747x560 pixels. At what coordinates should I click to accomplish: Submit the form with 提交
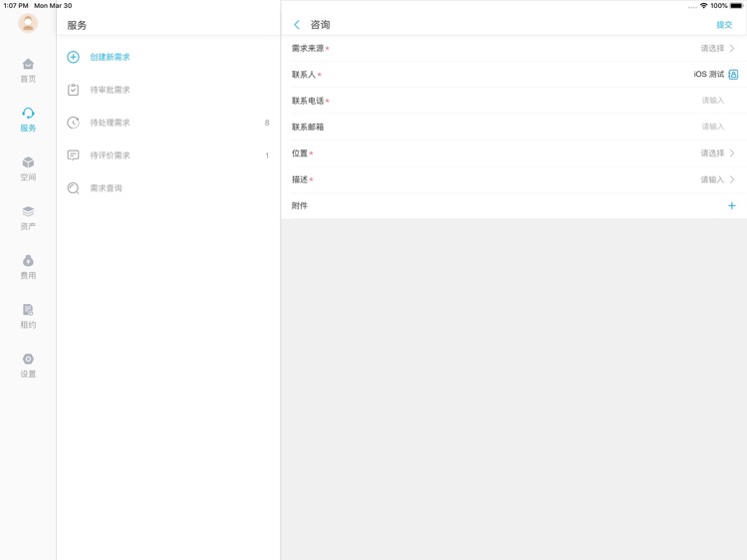tap(724, 25)
